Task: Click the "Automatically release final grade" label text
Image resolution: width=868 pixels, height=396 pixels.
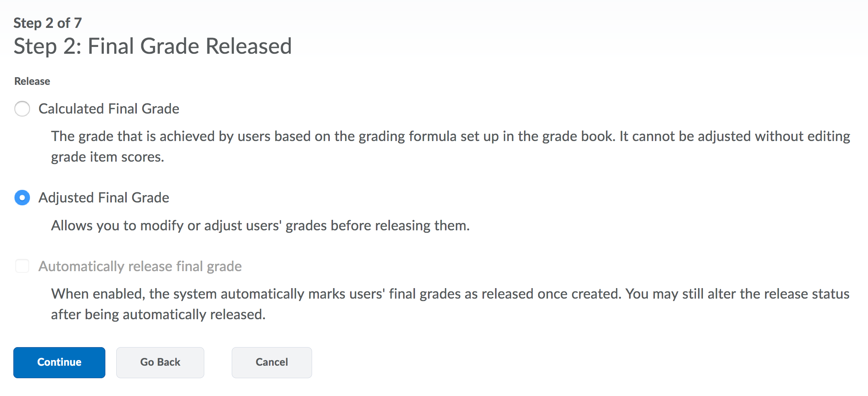Action: point(140,266)
